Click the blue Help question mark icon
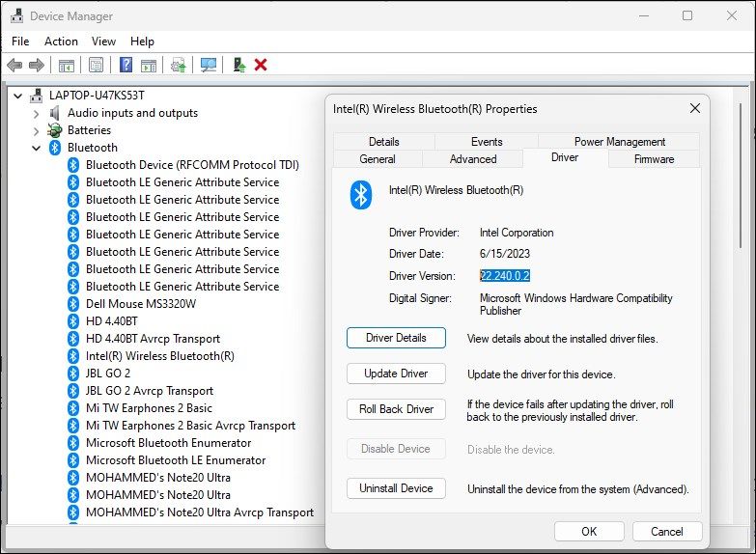This screenshot has height=554, width=756. pyautogui.click(x=126, y=65)
